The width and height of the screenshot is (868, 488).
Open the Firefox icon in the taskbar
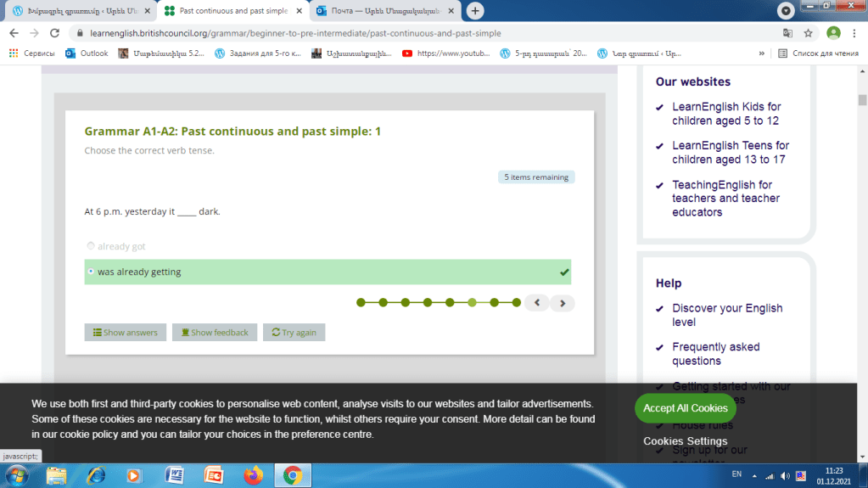(x=253, y=475)
